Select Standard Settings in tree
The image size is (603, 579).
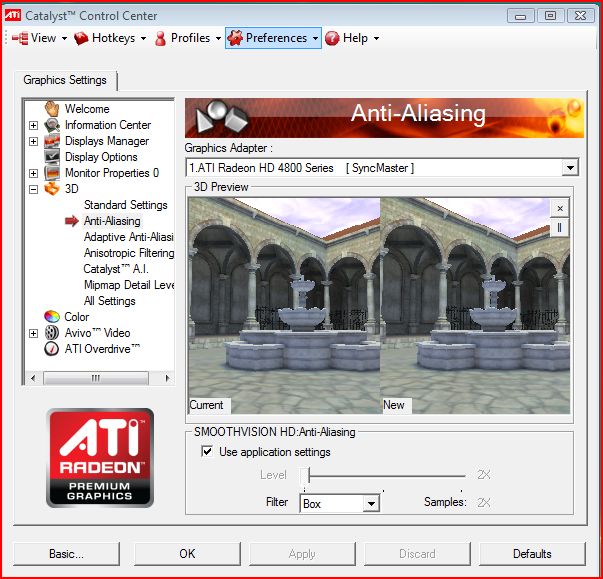click(x=126, y=205)
